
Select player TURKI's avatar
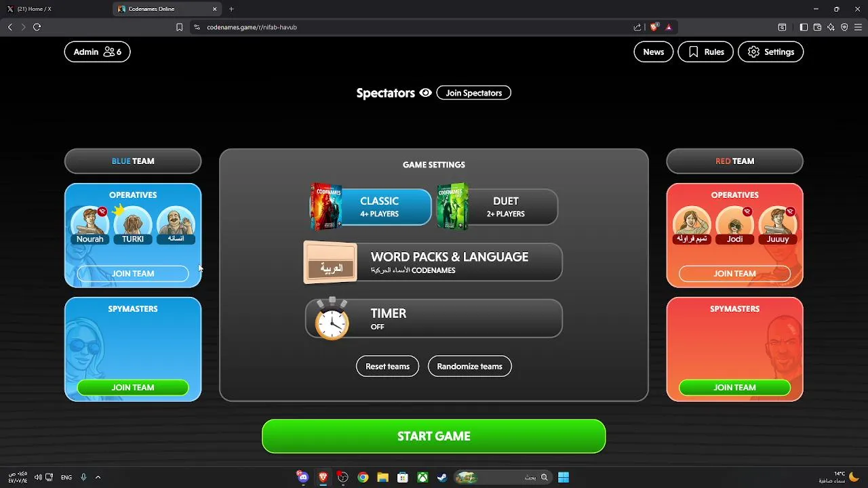[x=133, y=226]
